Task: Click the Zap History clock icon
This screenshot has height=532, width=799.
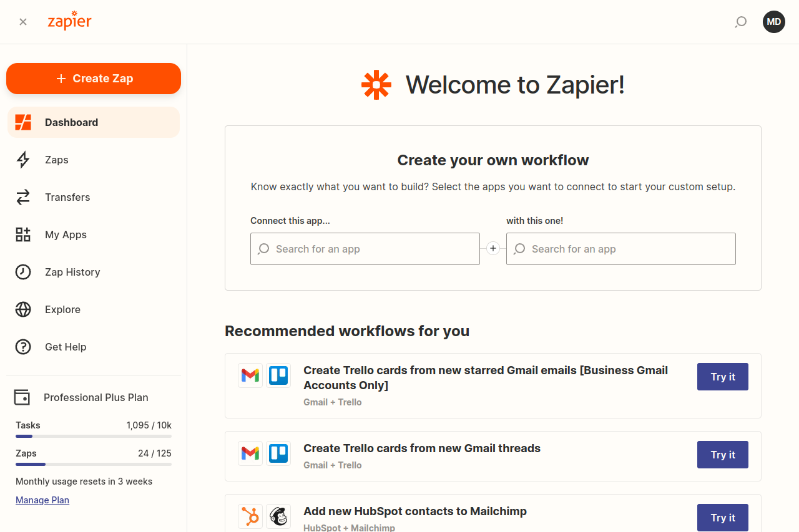Action: [23, 272]
